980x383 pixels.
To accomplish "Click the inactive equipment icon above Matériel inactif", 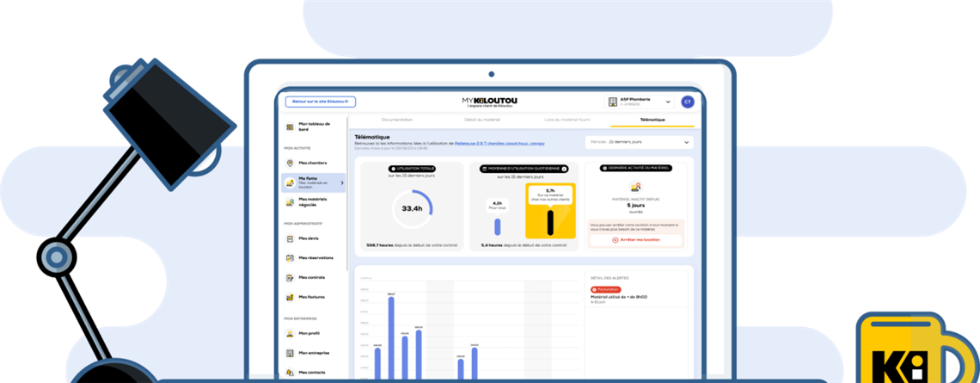I will click(x=635, y=187).
